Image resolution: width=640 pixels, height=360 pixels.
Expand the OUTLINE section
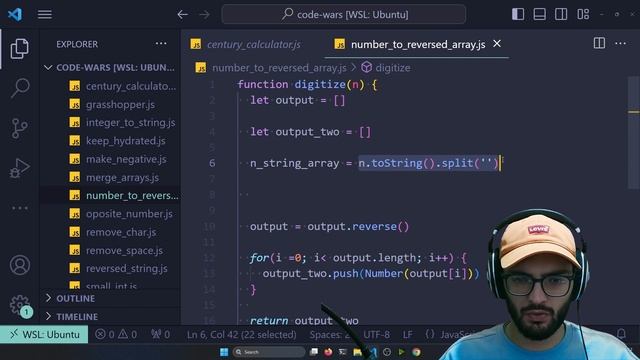click(110, 298)
